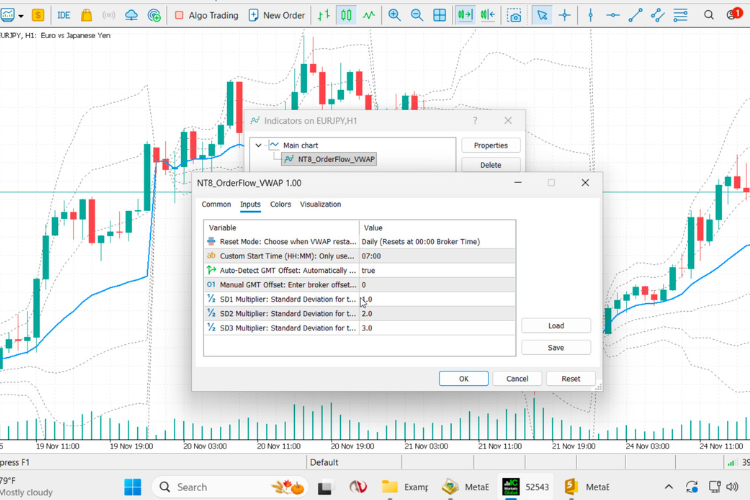Click the Variable column header
750x500 pixels.
point(281,228)
